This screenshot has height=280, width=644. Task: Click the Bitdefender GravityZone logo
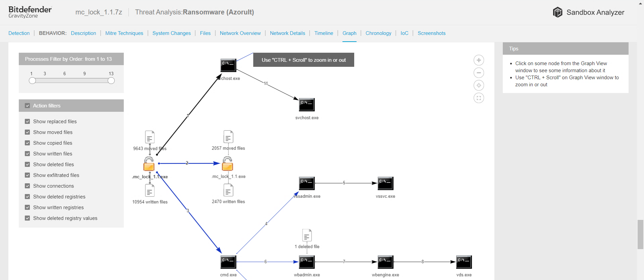pos(30,12)
